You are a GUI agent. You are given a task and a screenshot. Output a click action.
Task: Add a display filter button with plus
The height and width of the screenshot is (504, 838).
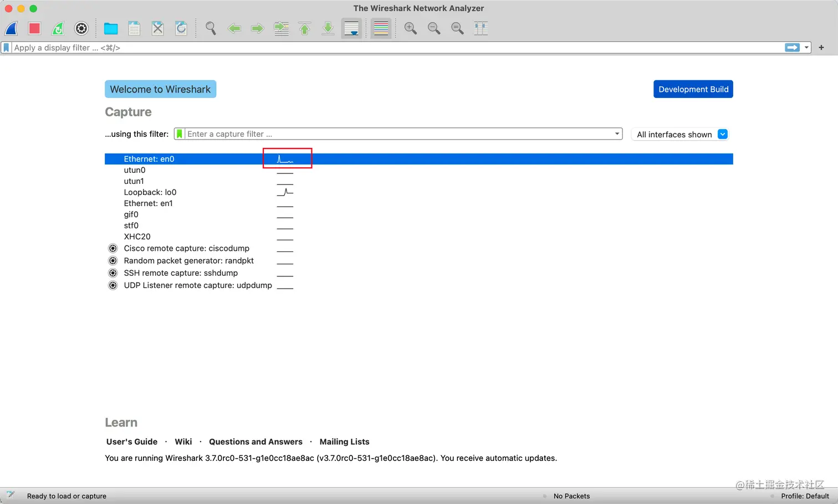pyautogui.click(x=821, y=48)
